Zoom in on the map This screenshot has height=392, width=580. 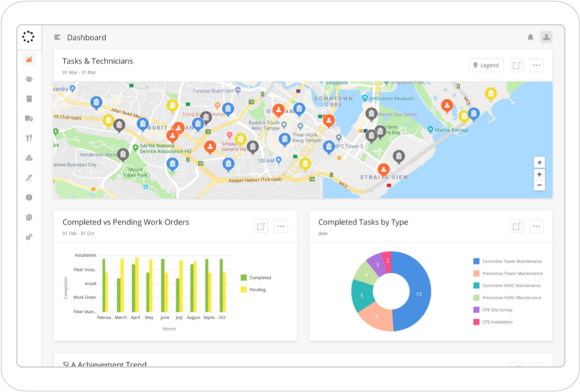point(540,174)
